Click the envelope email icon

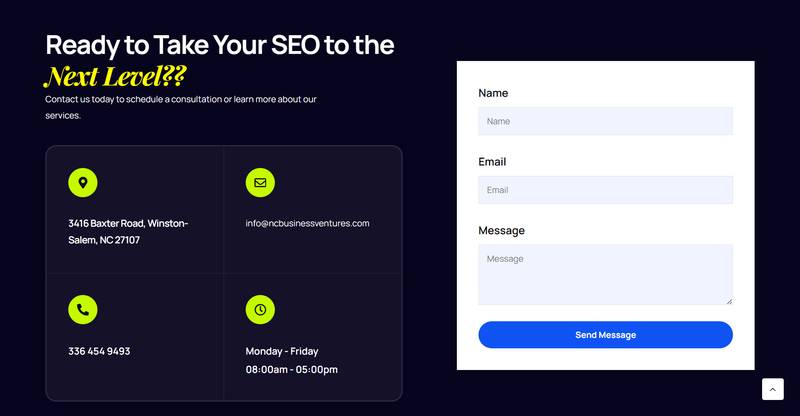[260, 183]
